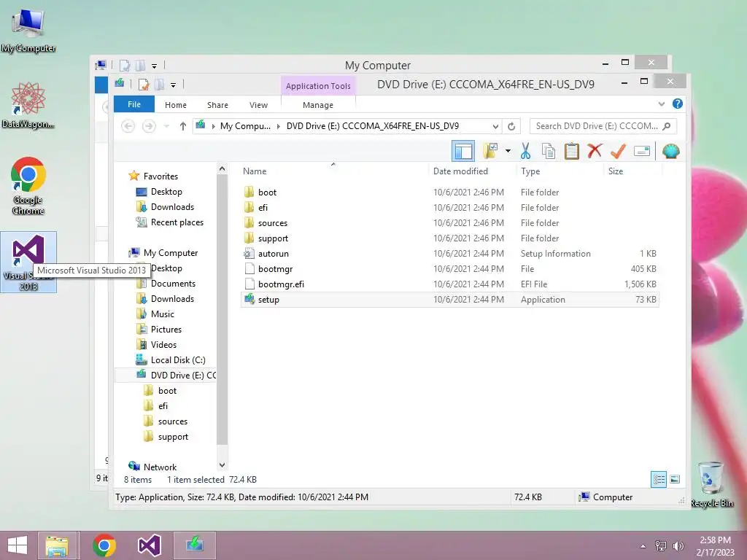Switch to Large icons view in status bar
The width and height of the screenshot is (747, 560).
675,480
